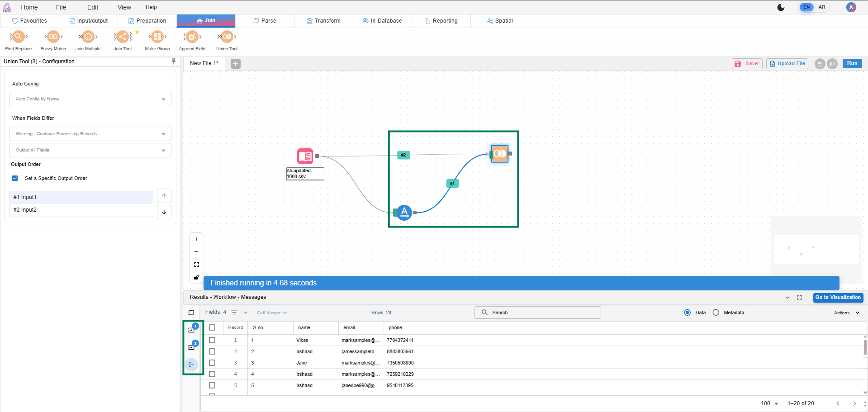Select the Fuzzy Match tool icon
Image resolution: width=868 pixels, height=412 pixels.
(53, 37)
